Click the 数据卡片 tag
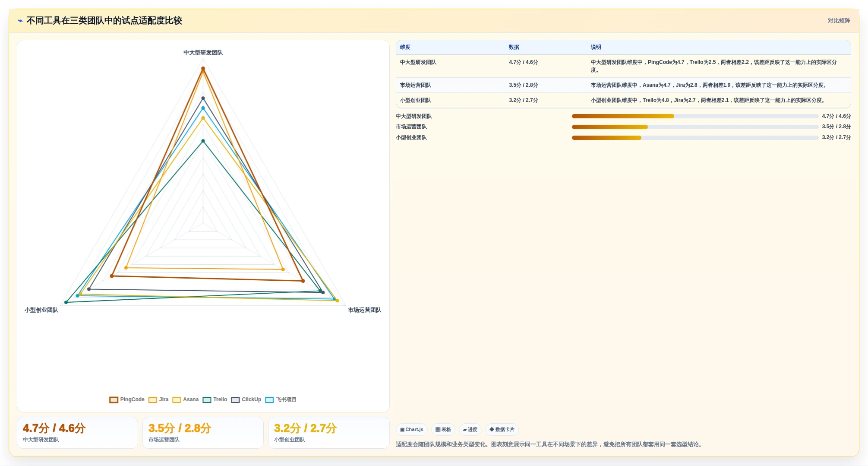The width and height of the screenshot is (868, 466). pos(502,429)
